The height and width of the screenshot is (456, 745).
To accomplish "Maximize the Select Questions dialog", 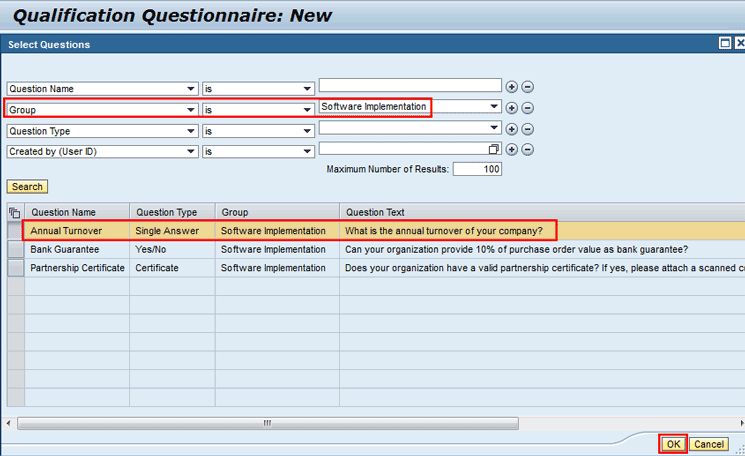I will 725,44.
